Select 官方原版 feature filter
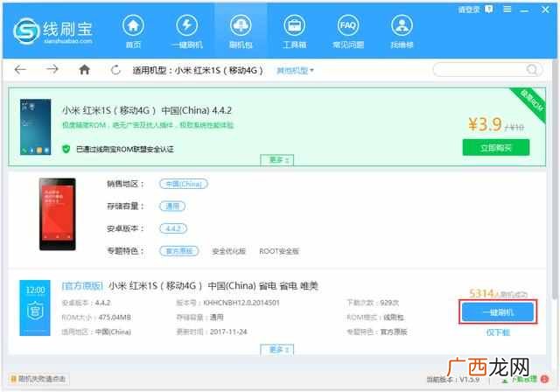 point(178,251)
